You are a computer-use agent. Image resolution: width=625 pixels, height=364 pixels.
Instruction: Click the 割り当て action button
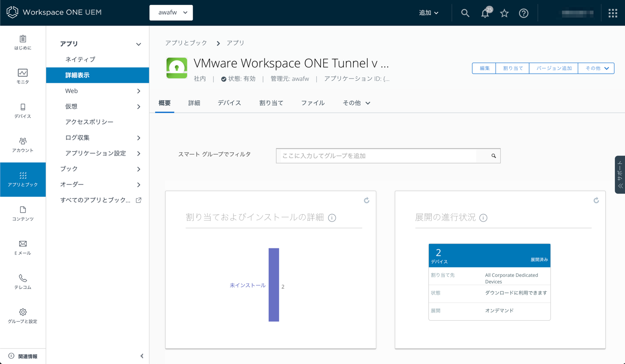(513, 68)
